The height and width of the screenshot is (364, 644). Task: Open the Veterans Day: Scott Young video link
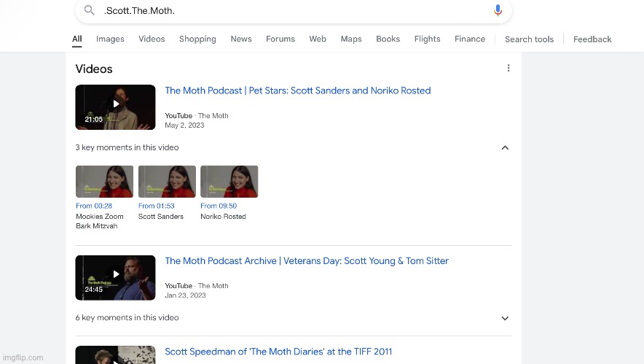[x=307, y=261]
